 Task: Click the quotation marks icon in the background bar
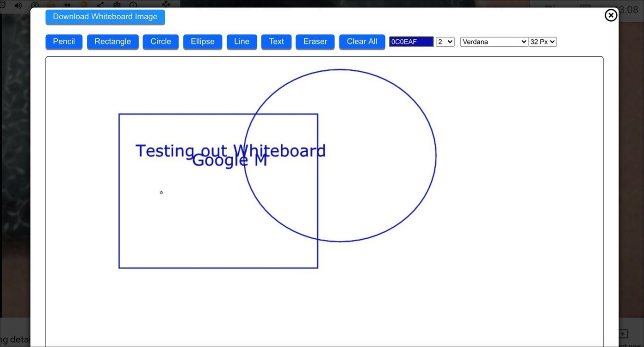(x=67, y=6)
